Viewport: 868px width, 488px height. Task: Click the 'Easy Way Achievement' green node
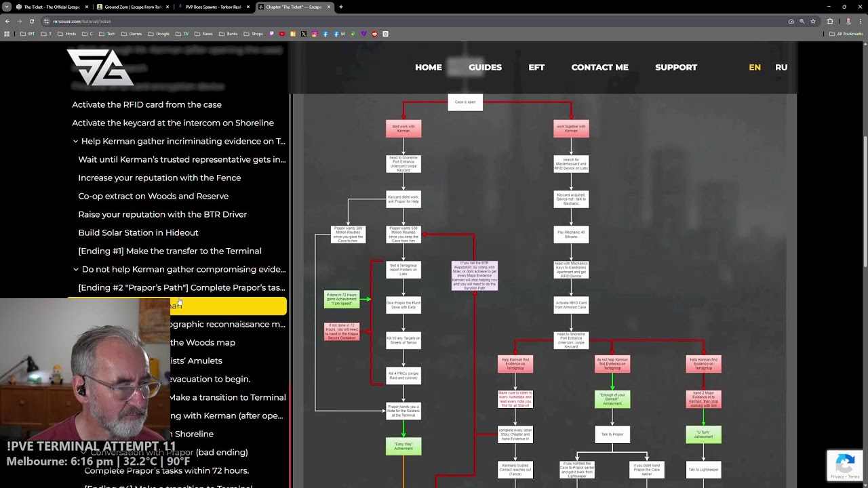(x=403, y=447)
